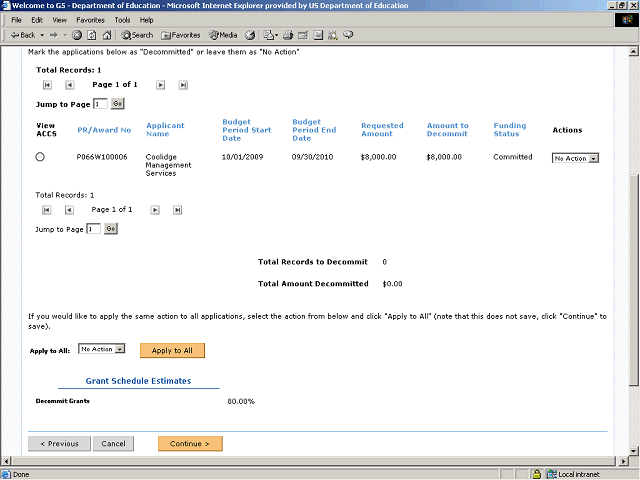Open the Search toolbar button
The image size is (640, 480).
[137, 35]
